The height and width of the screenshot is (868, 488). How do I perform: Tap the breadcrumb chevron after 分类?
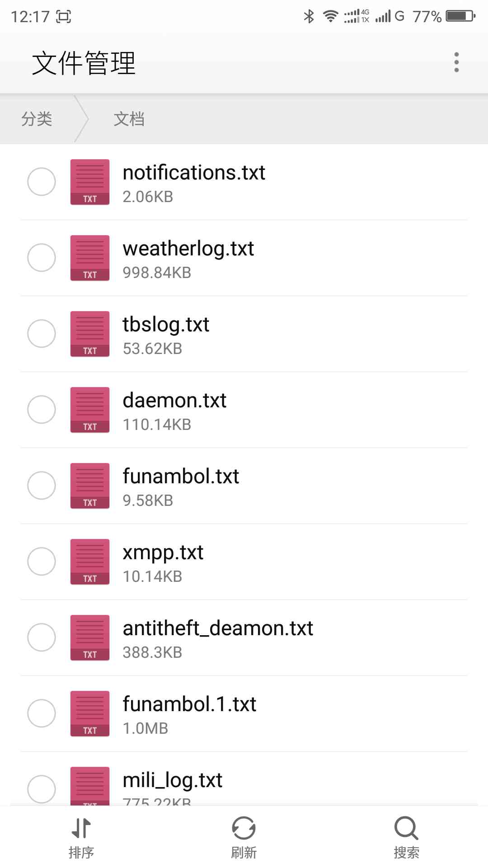click(81, 119)
